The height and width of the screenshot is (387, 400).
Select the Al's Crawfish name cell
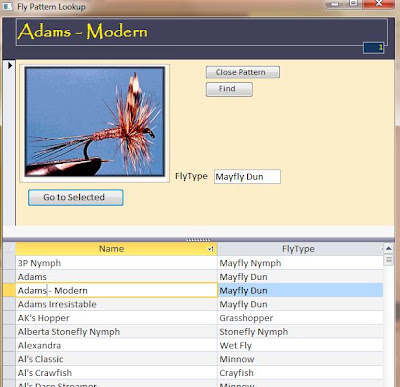click(x=116, y=373)
